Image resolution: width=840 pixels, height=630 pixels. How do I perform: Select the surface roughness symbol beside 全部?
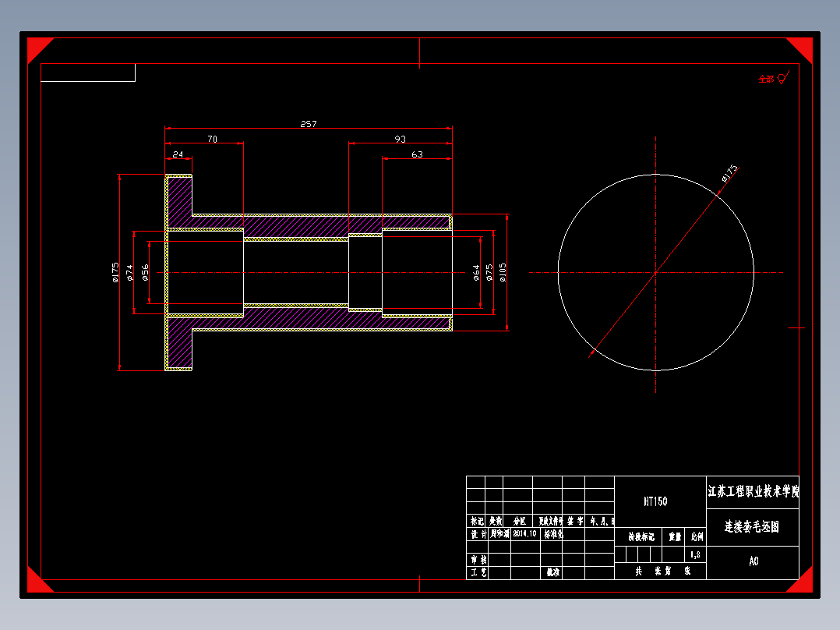783,78
